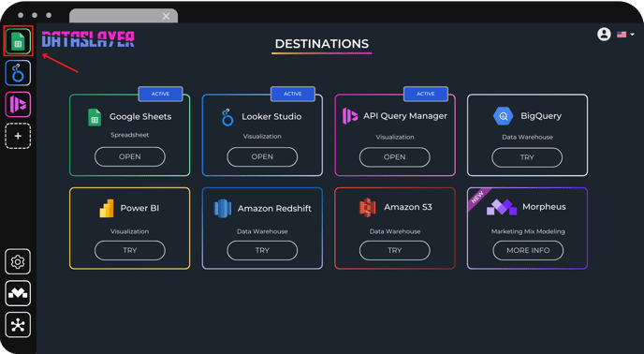The image size is (644, 354).
Task: Click the Destinations heading
Action: click(322, 44)
